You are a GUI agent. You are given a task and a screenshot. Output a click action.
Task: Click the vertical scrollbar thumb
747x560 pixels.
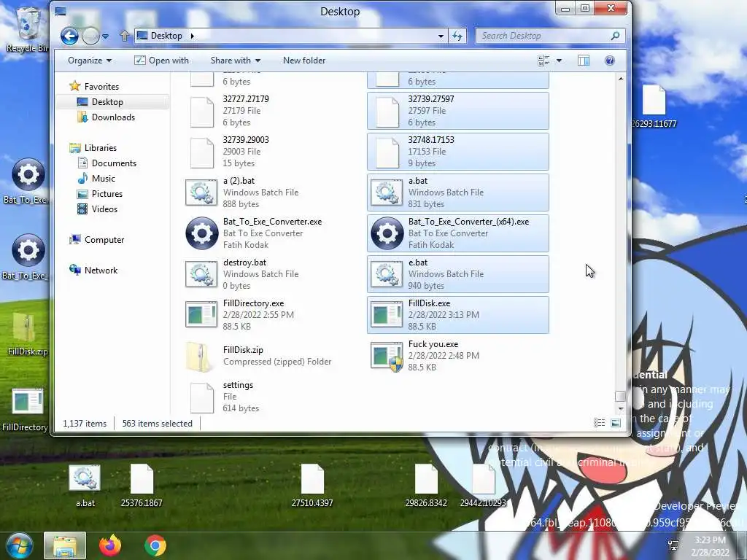pos(620,396)
